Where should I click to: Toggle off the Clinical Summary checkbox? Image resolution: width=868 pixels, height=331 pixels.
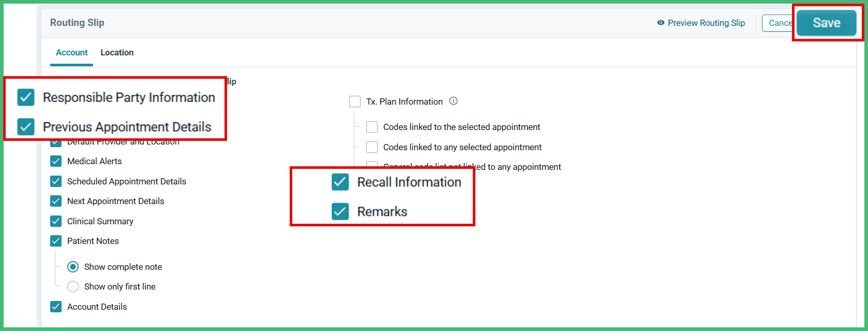56,221
